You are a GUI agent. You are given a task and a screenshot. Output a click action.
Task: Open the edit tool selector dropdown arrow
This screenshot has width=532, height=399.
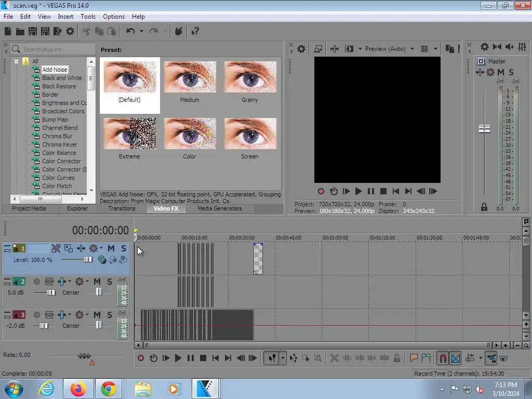283,358
